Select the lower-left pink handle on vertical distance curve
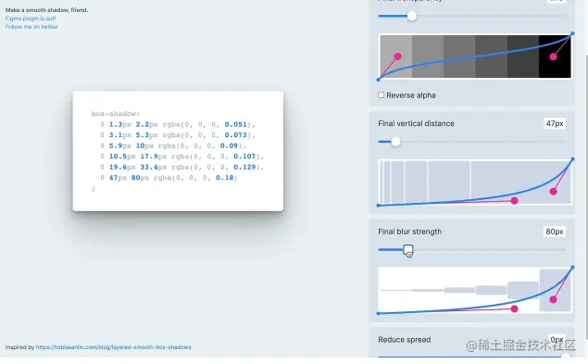This screenshot has height=364, width=588. (514, 201)
